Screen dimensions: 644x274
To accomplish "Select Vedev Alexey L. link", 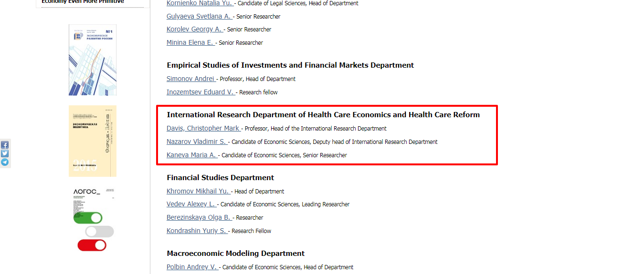I will pyautogui.click(x=192, y=204).
